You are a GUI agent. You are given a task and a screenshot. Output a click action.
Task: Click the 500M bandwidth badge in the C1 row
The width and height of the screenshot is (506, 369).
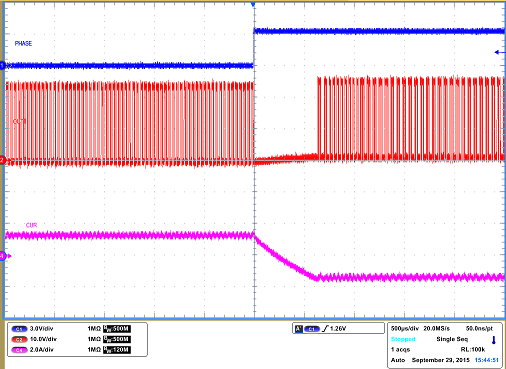[x=117, y=329]
